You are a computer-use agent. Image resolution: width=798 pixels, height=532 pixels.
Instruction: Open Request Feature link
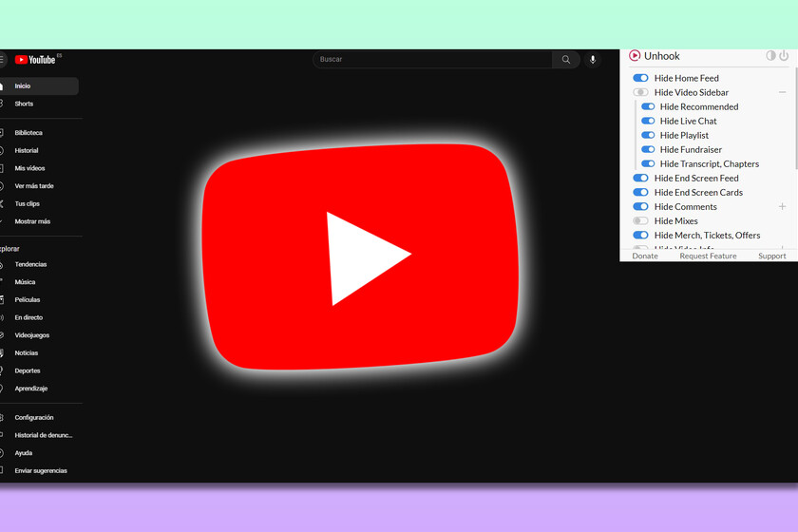pos(708,256)
